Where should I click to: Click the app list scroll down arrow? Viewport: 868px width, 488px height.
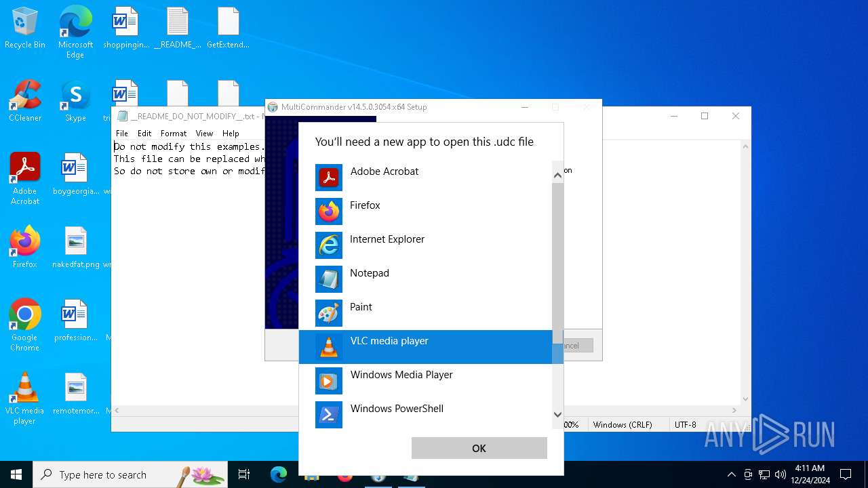coord(557,414)
